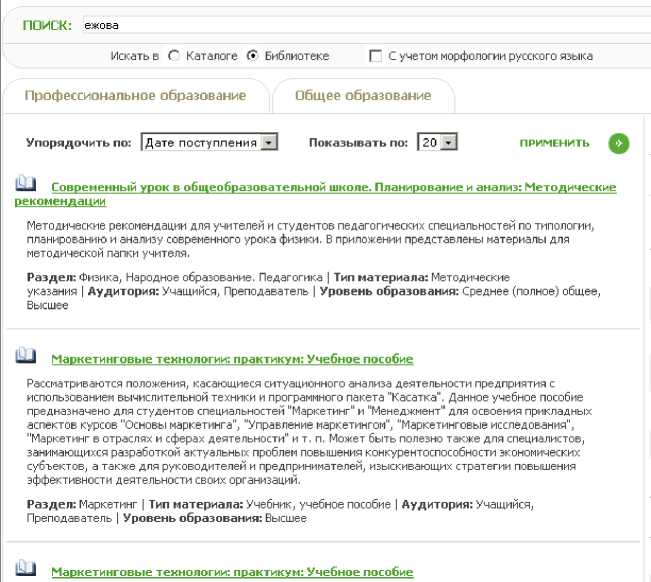
Task: Open the Показывать по count dropdown
Action: click(x=437, y=142)
